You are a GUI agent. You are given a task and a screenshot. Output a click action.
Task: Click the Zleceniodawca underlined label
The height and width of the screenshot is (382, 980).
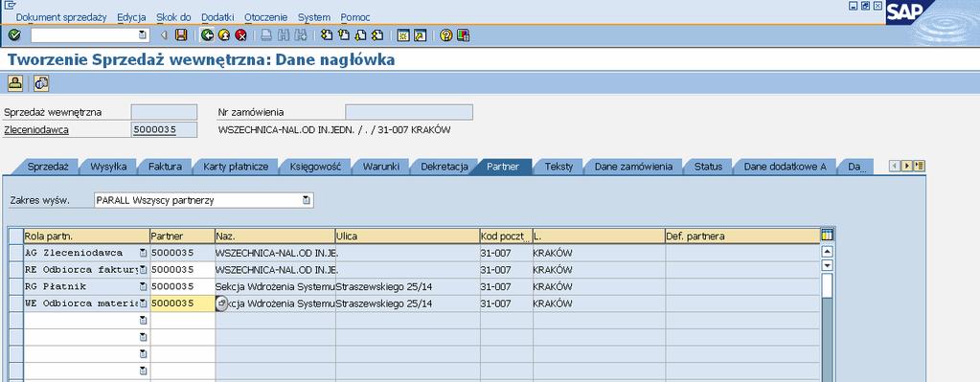pos(36,130)
